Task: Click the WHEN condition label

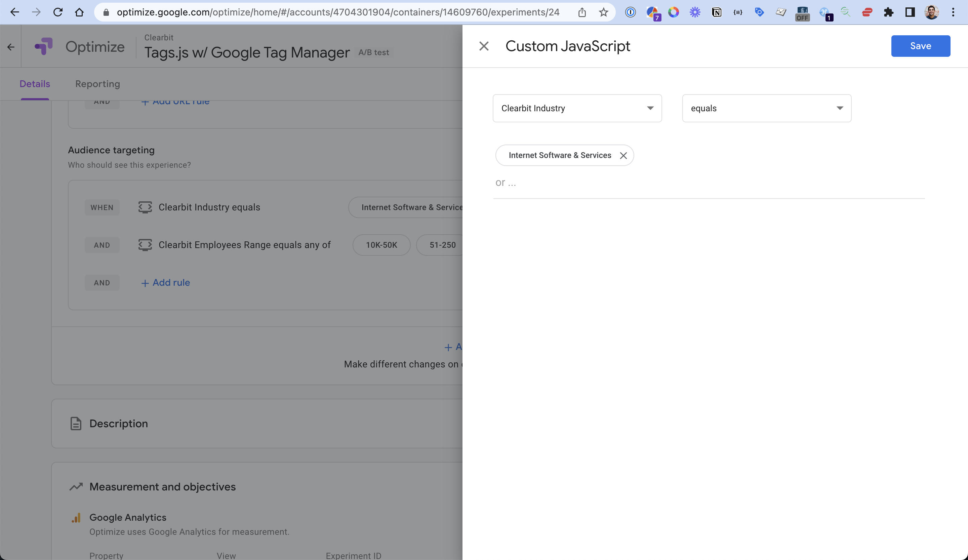Action: (x=102, y=207)
